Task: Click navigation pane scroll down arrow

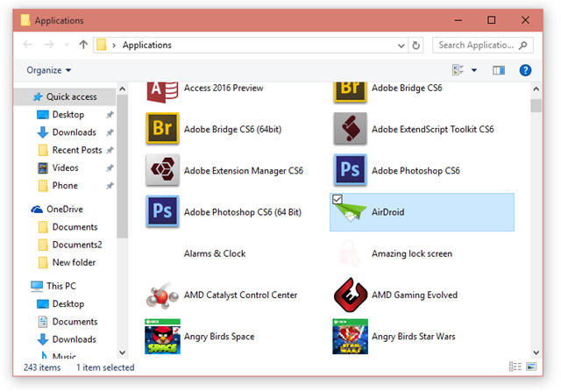Action: (x=123, y=353)
